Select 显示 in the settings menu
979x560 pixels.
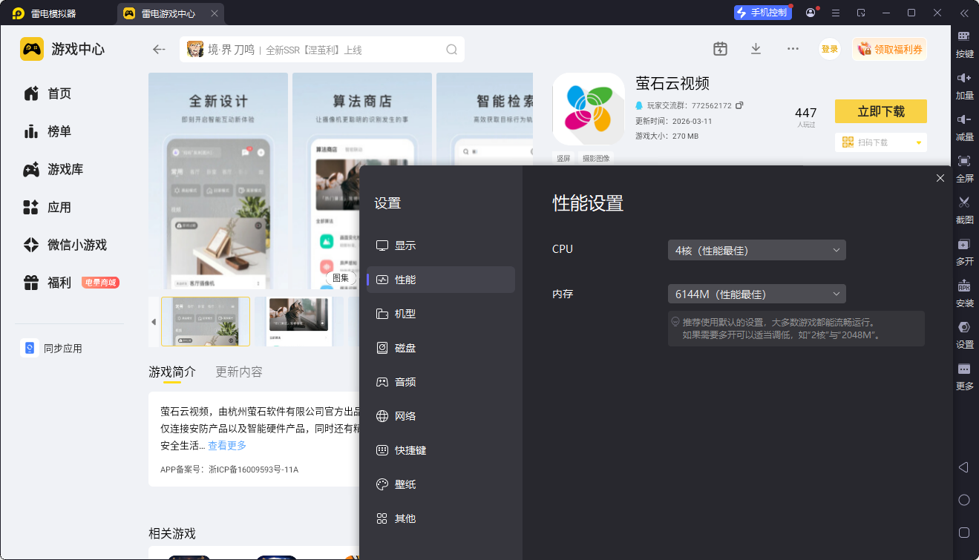405,246
